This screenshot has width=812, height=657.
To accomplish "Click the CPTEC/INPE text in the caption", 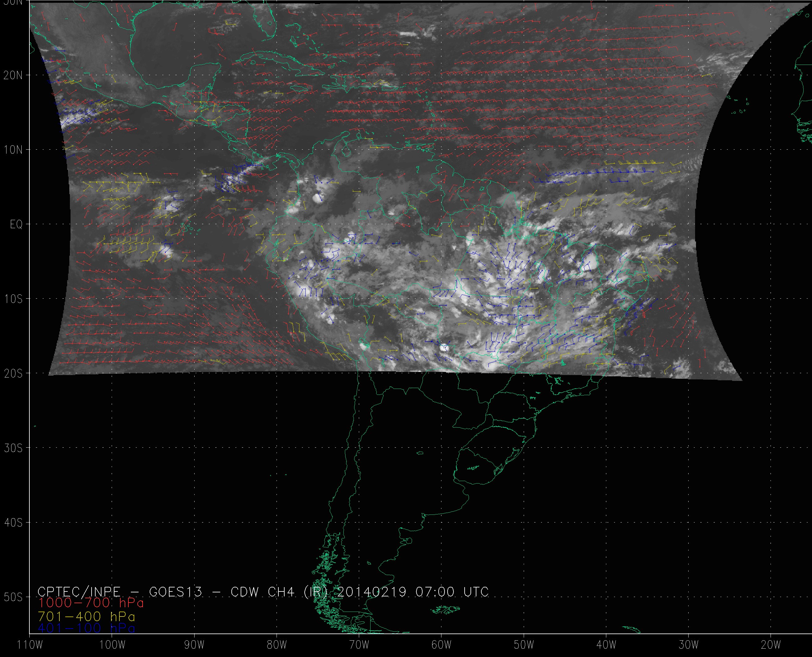I will pyautogui.click(x=79, y=592).
